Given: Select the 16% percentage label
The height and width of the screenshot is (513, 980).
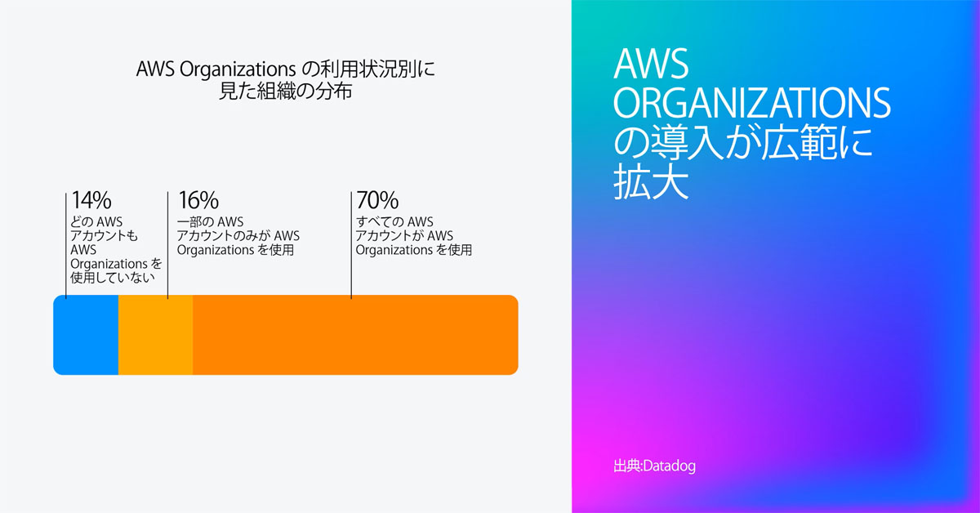Looking at the screenshot, I should click(198, 200).
